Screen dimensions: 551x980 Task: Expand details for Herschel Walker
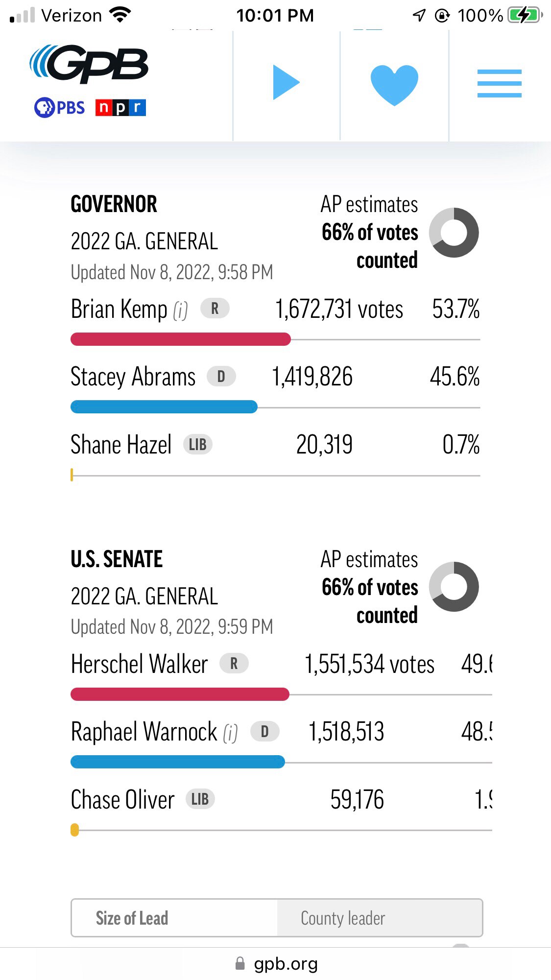tap(139, 664)
